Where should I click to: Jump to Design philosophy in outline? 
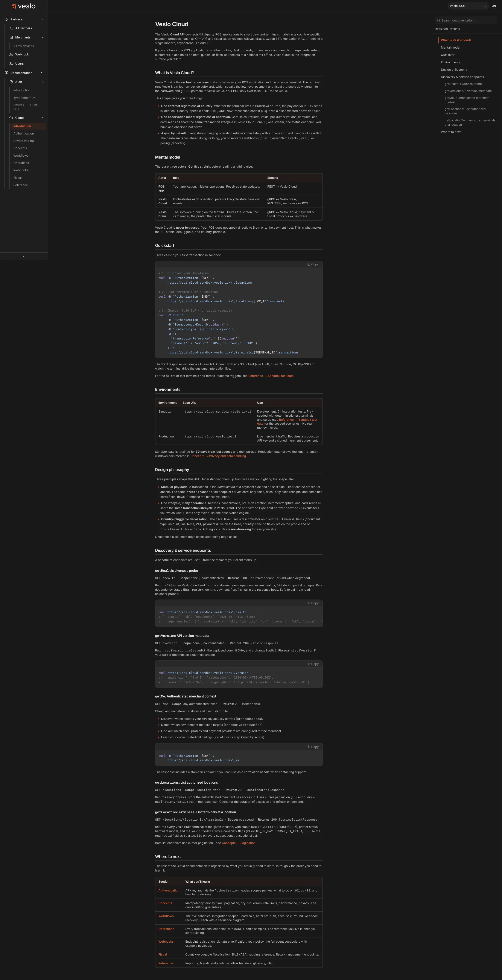pyautogui.click(x=454, y=70)
